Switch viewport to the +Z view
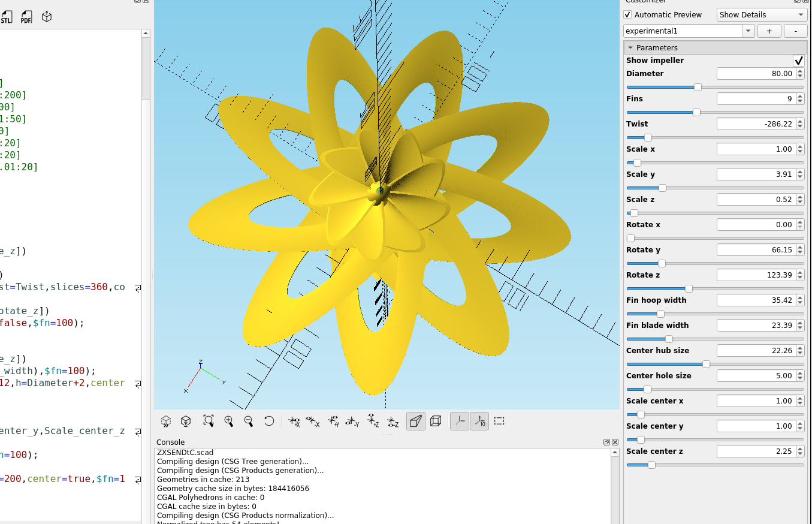Viewport: 812px width, 524px height. click(x=372, y=421)
